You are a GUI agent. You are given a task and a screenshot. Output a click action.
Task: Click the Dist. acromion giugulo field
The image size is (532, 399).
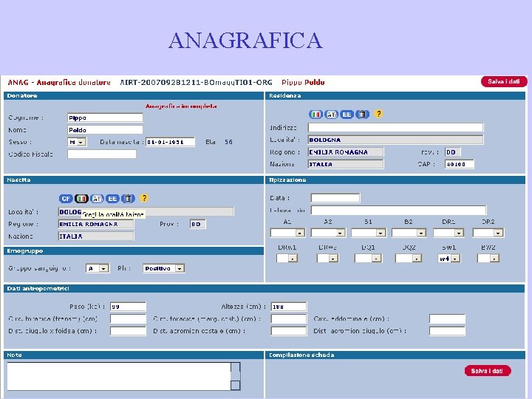(x=447, y=331)
